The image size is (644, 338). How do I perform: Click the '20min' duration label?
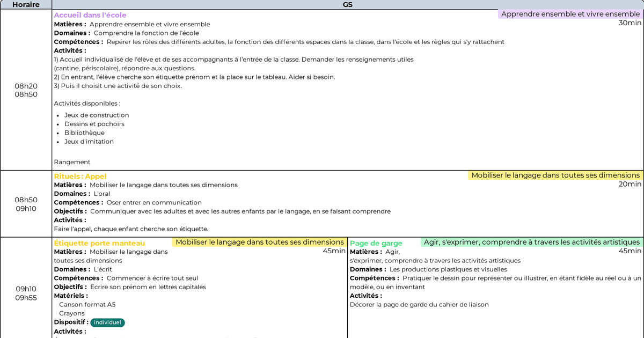click(630, 184)
